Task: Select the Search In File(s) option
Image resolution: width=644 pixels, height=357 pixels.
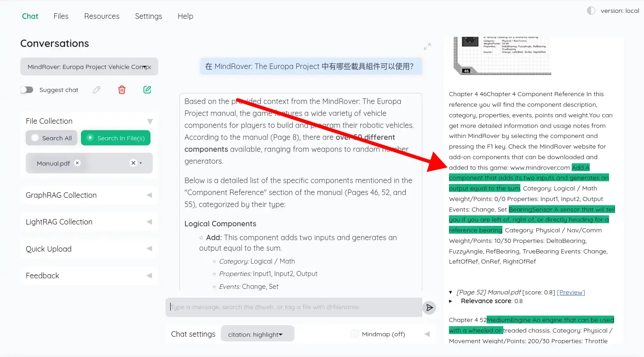Action: click(115, 138)
